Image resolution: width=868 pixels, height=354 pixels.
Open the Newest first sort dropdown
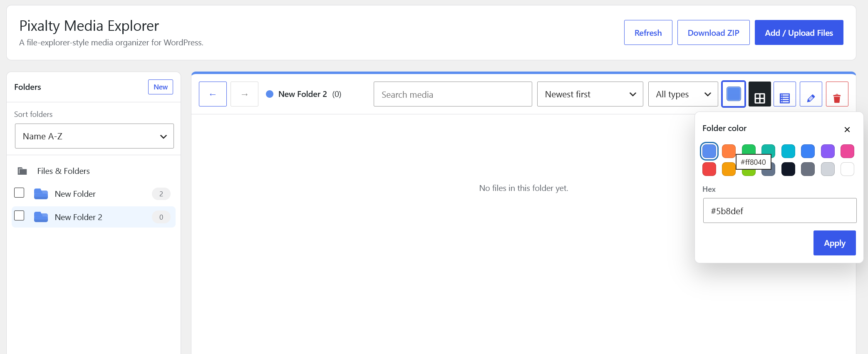coord(590,94)
